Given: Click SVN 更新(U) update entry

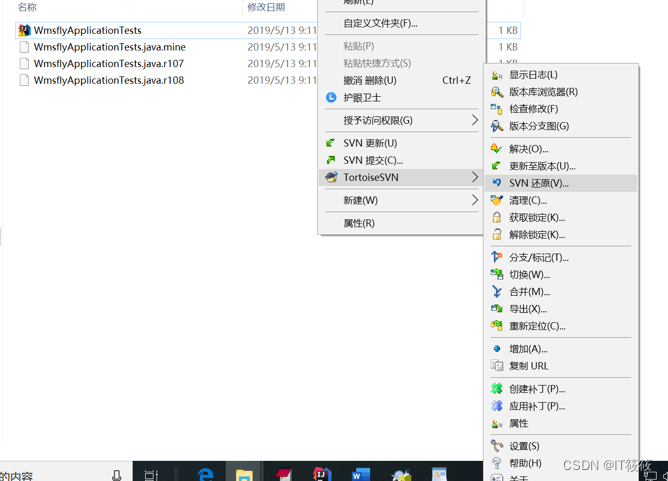Looking at the screenshot, I should [400, 143].
